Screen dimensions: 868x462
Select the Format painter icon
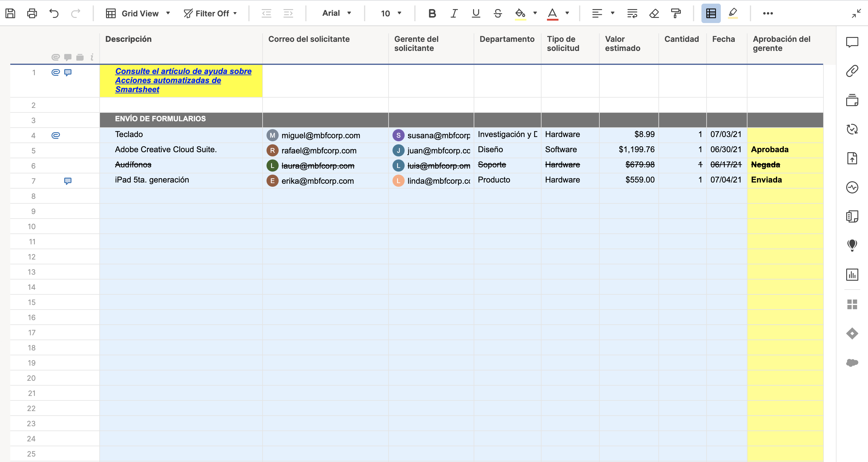[676, 13]
